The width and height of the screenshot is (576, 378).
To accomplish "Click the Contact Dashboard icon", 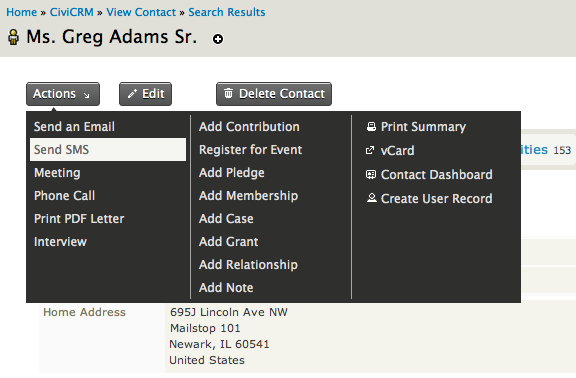I will point(371,174).
